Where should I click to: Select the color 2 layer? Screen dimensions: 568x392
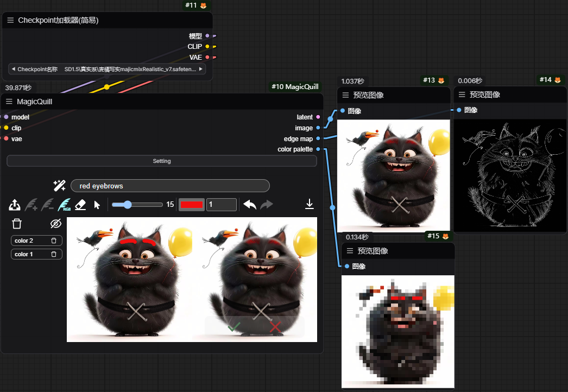coord(36,241)
